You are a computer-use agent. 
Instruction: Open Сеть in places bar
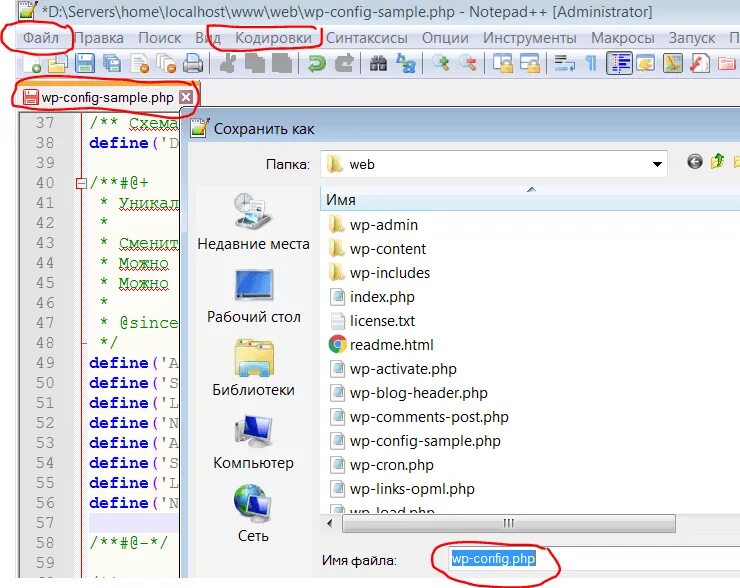coord(253,514)
